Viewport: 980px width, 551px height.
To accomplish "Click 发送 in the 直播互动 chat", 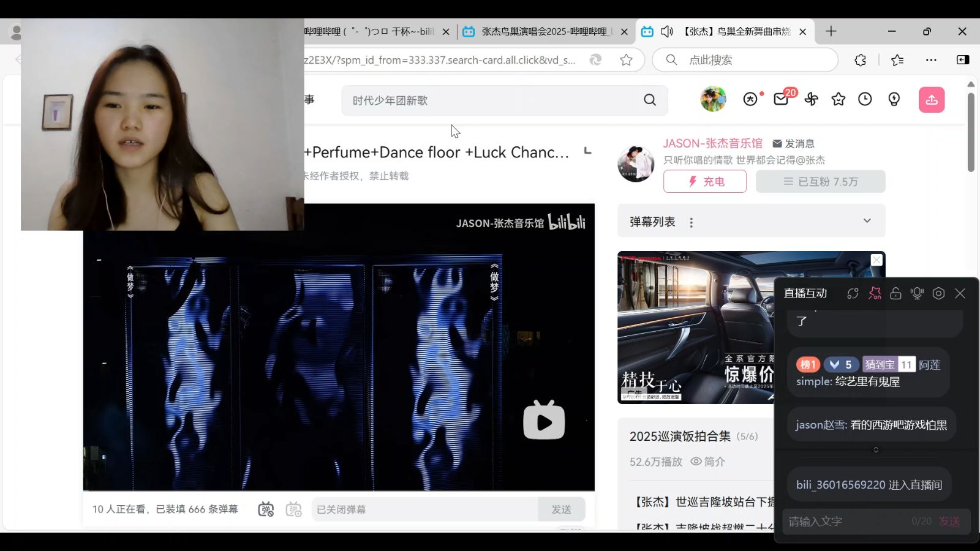I will point(949,522).
